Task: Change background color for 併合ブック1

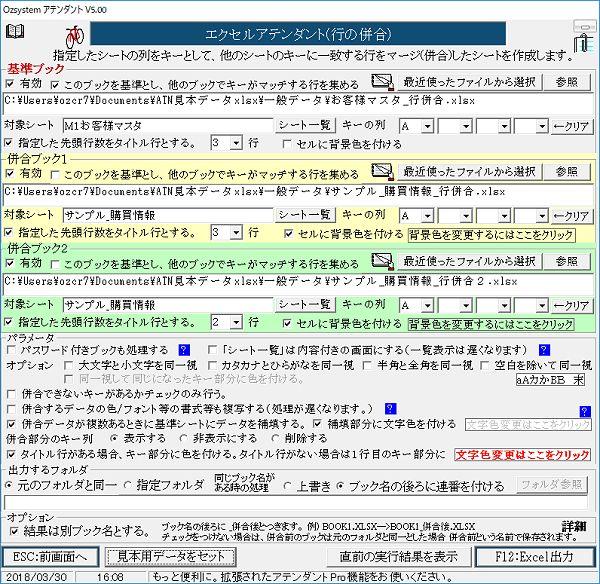Action: click(491, 235)
